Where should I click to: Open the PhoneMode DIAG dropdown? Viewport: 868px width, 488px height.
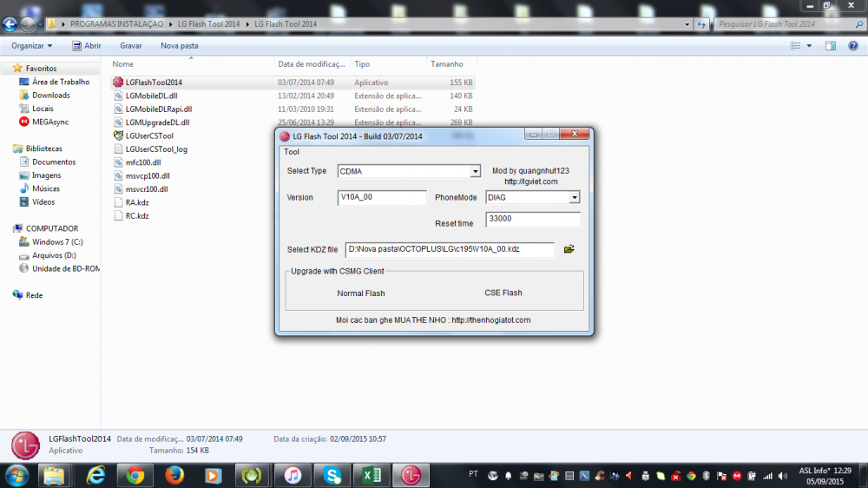pyautogui.click(x=574, y=197)
